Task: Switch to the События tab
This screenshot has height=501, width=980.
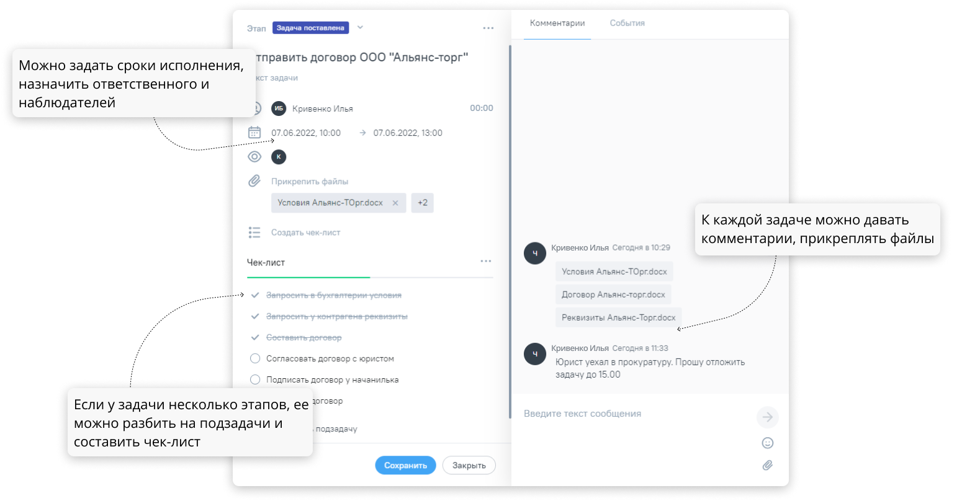Action: [x=627, y=23]
